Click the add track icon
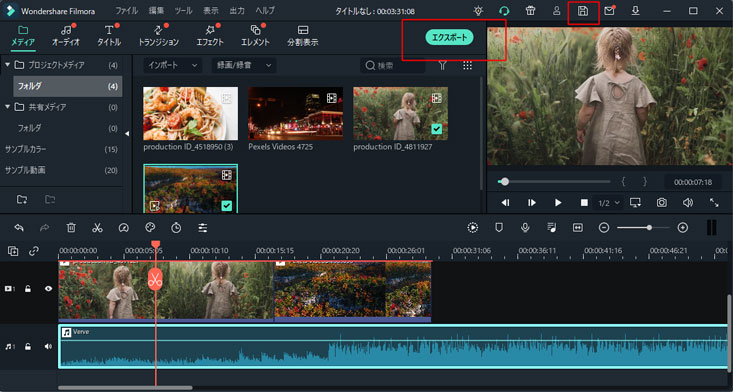 (x=13, y=251)
